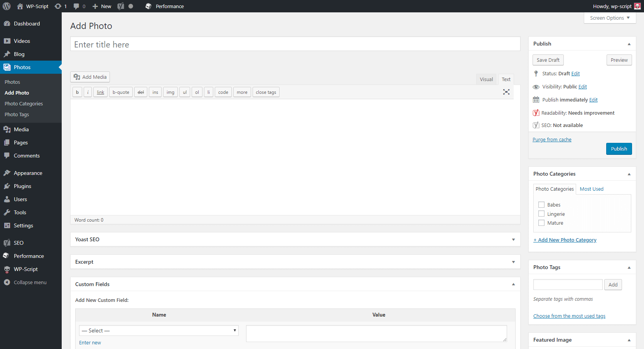Switch to the Visual editor tab
The width and height of the screenshot is (644, 349).
tap(486, 79)
